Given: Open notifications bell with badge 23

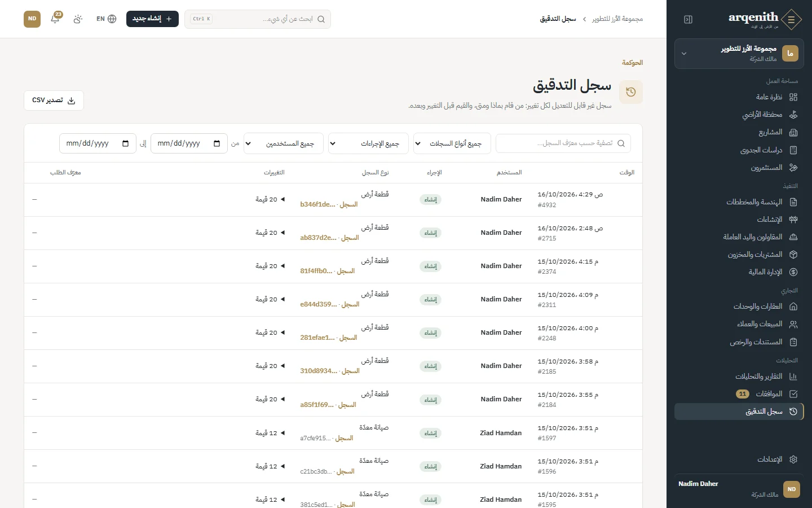Looking at the screenshot, I should 55,19.
